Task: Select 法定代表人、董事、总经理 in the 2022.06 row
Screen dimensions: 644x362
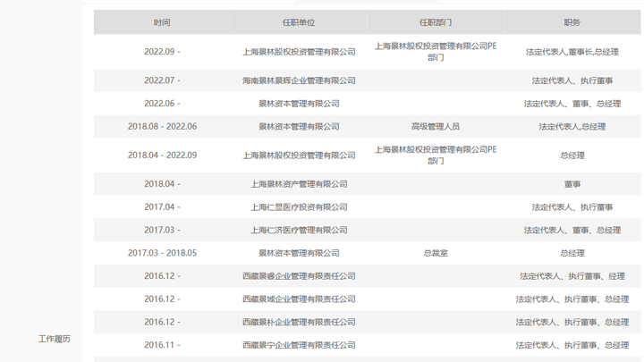Action: click(x=572, y=104)
